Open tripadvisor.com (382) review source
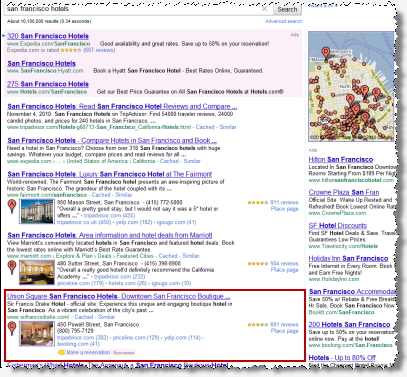The image size is (407, 377). pos(82,338)
